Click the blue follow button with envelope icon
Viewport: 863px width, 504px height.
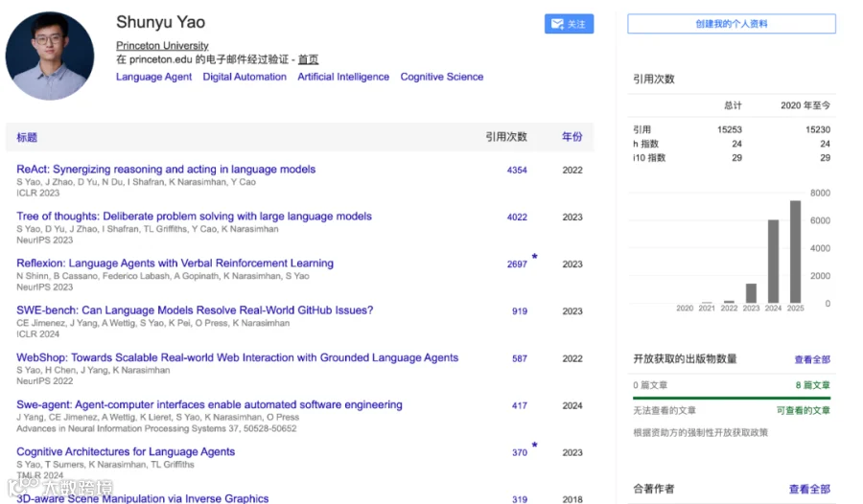pyautogui.click(x=569, y=24)
